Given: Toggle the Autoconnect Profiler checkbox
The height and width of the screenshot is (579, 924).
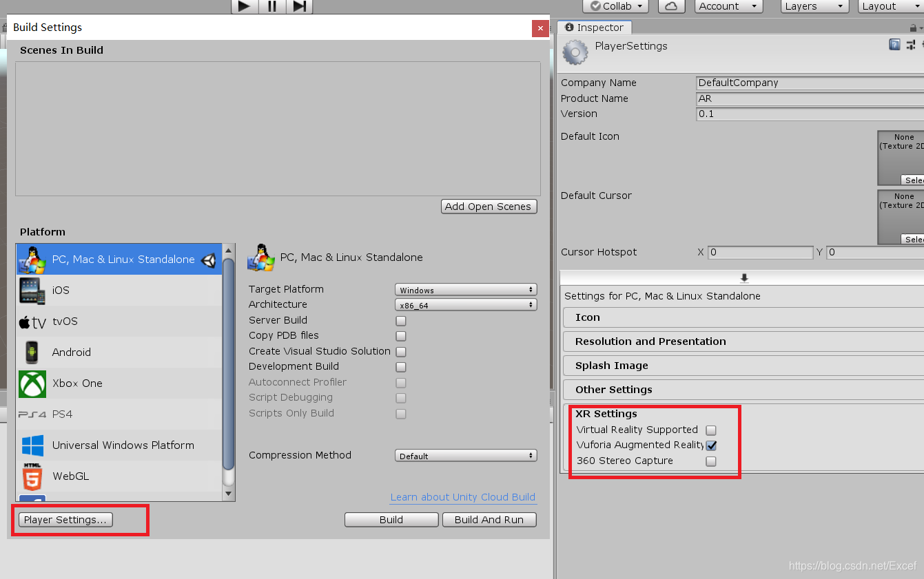Looking at the screenshot, I should tap(401, 383).
